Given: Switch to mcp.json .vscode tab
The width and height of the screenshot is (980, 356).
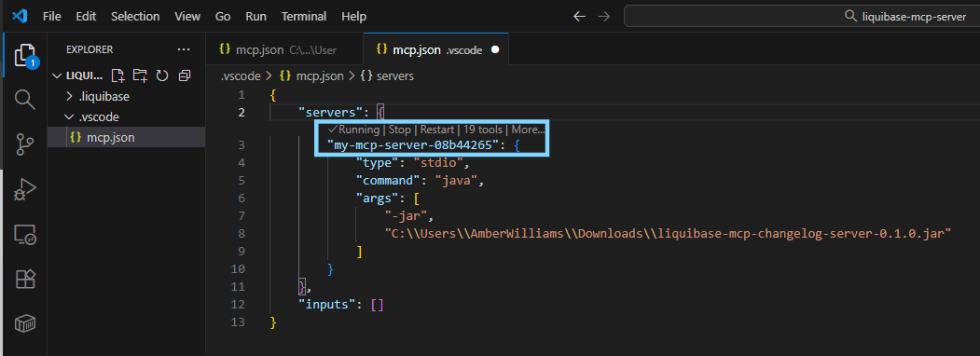Looking at the screenshot, I should pos(436,50).
